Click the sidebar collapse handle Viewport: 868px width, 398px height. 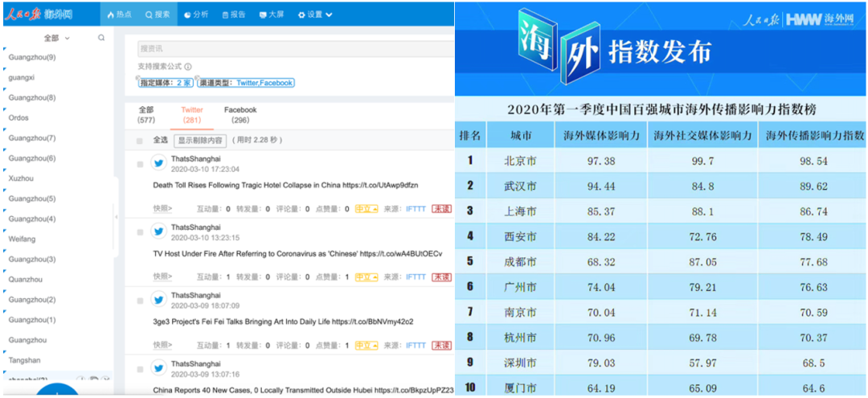pos(117,217)
